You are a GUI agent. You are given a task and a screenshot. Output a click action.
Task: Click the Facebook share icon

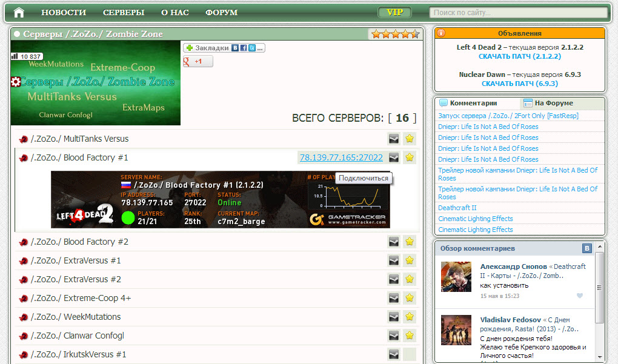tap(243, 48)
